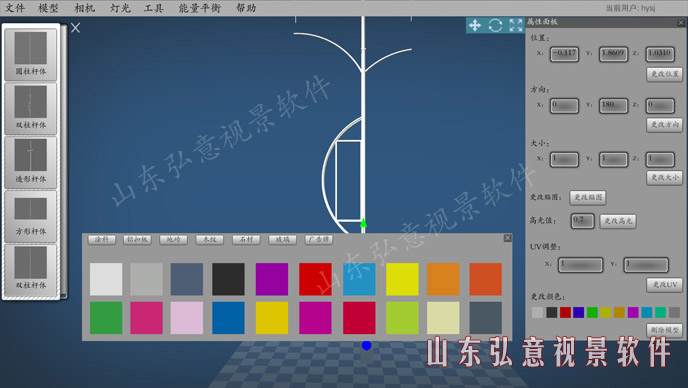Viewport: 688px width, 388px height.
Task: Choose the 方形杆体 pole thumbnail
Action: 31,216
